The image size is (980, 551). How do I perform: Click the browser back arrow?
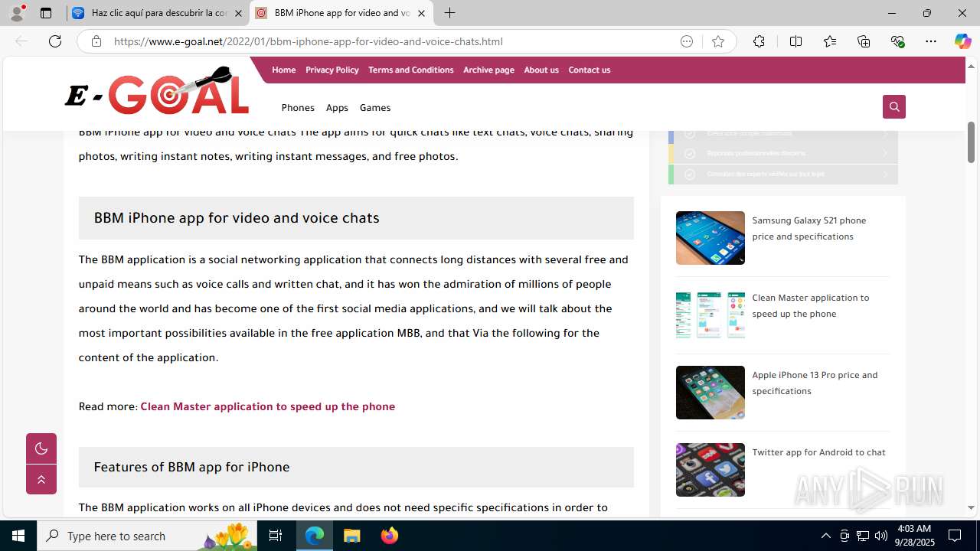(x=21, y=41)
